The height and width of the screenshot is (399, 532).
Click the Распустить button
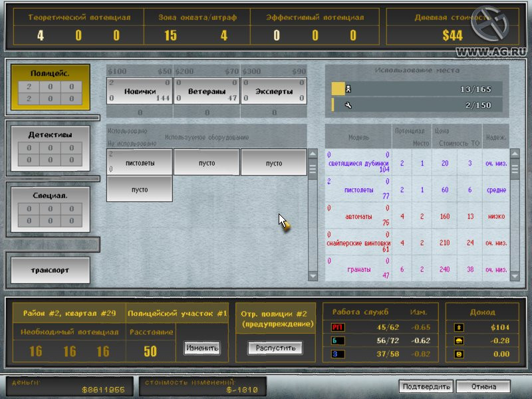[x=275, y=348]
